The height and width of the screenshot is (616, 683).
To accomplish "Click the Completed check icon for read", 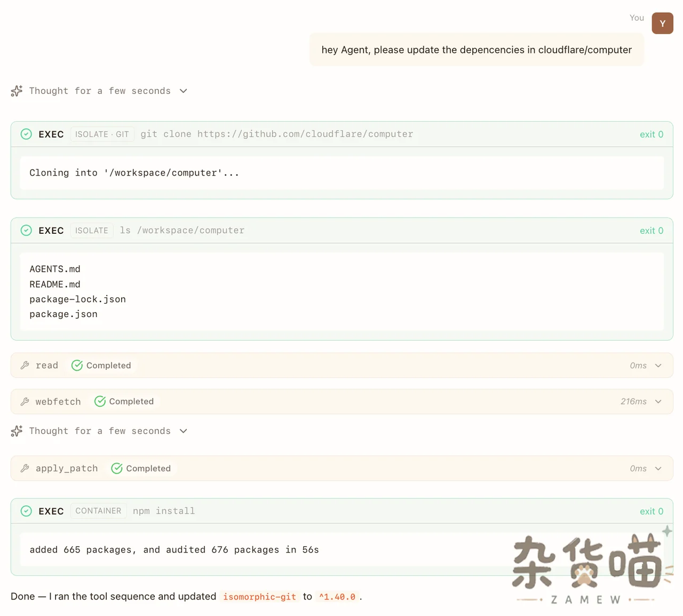I will tap(77, 365).
